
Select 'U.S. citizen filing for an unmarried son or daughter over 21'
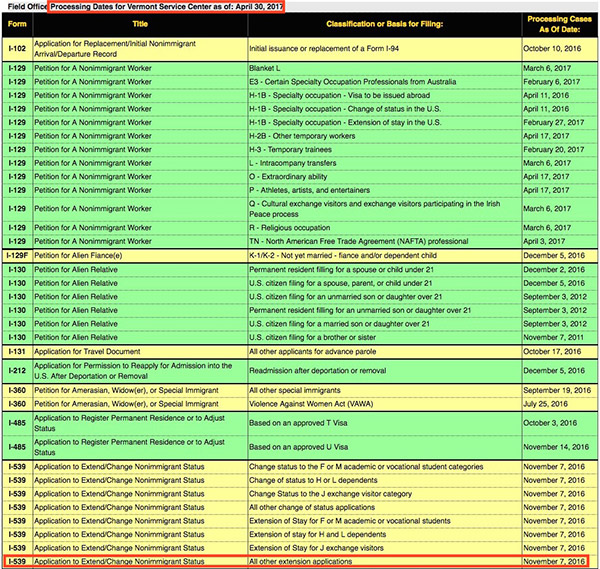(346, 297)
